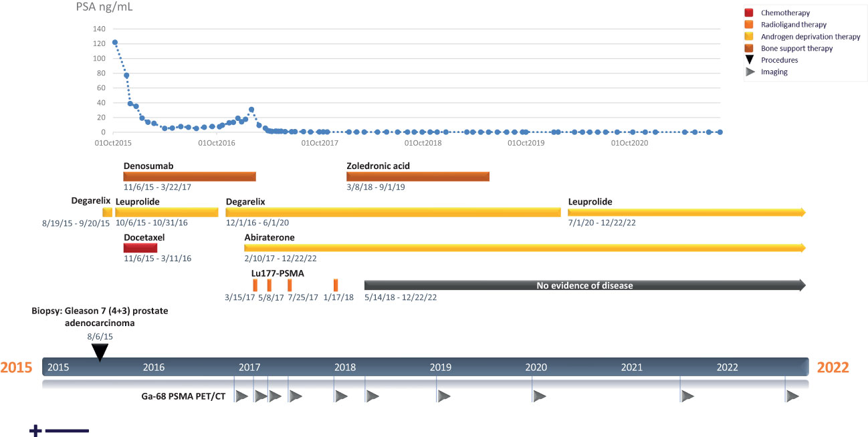Click the plus symbol at bottom left
The width and height of the screenshot is (868, 437).
click(35, 431)
